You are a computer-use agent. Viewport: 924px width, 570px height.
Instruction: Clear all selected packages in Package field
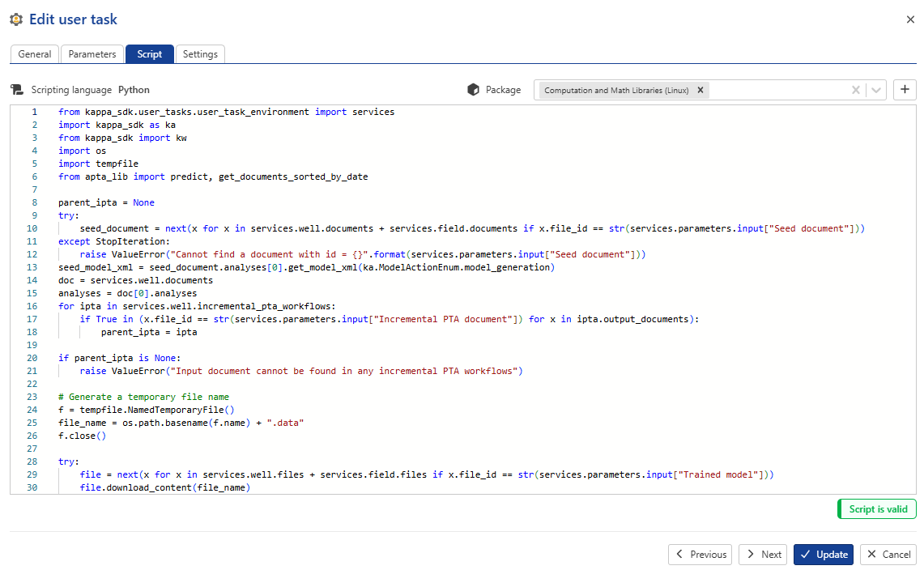pos(855,90)
